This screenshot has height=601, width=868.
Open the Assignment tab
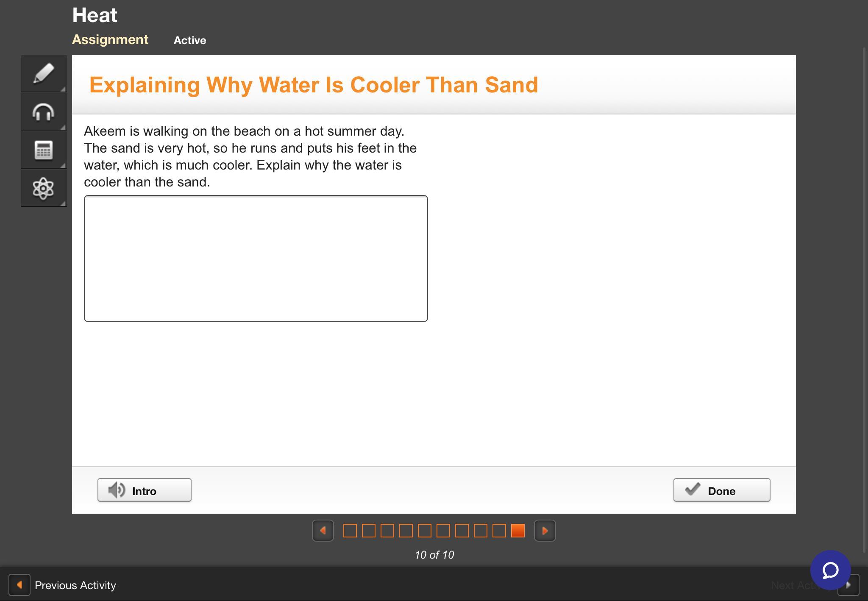click(x=110, y=39)
